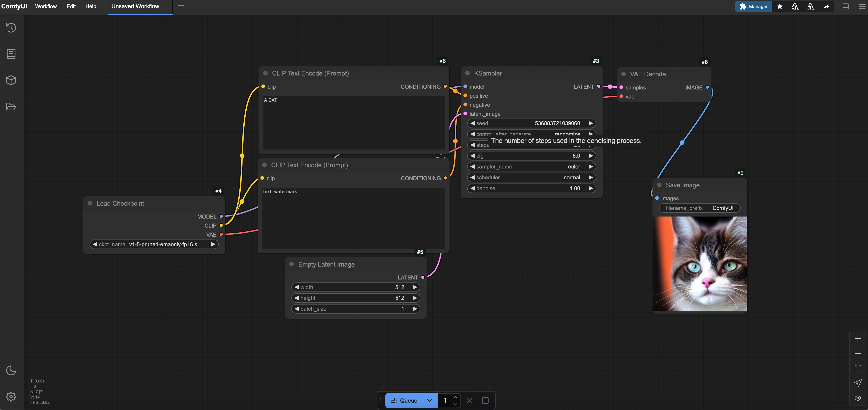Open the node library sidebar icon
Image resolution: width=868 pixels, height=410 pixels.
point(11,54)
